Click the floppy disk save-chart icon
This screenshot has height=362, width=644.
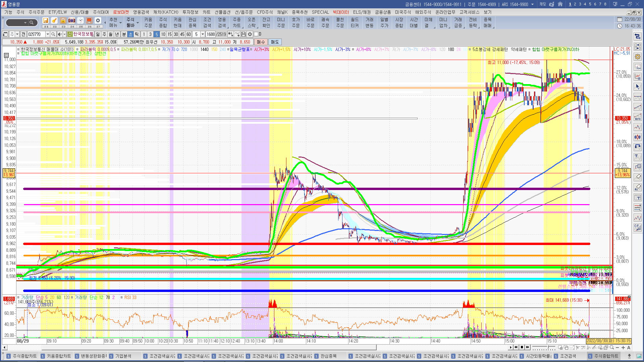tap(244, 34)
